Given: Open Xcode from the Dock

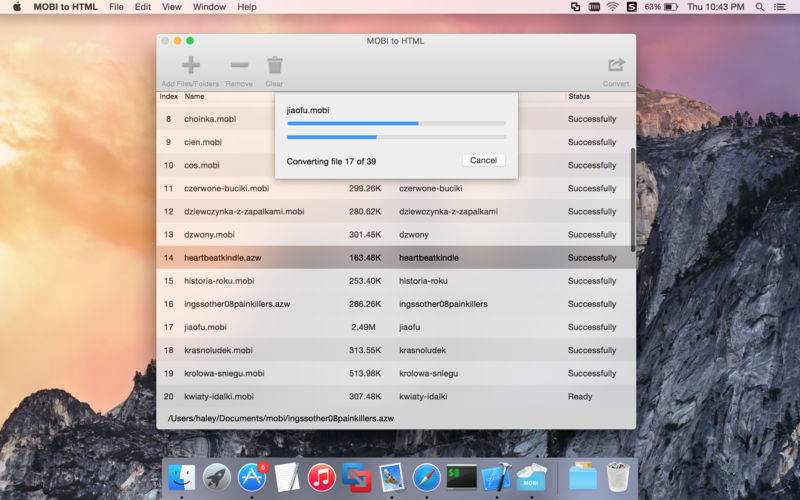Looking at the screenshot, I should (x=496, y=478).
